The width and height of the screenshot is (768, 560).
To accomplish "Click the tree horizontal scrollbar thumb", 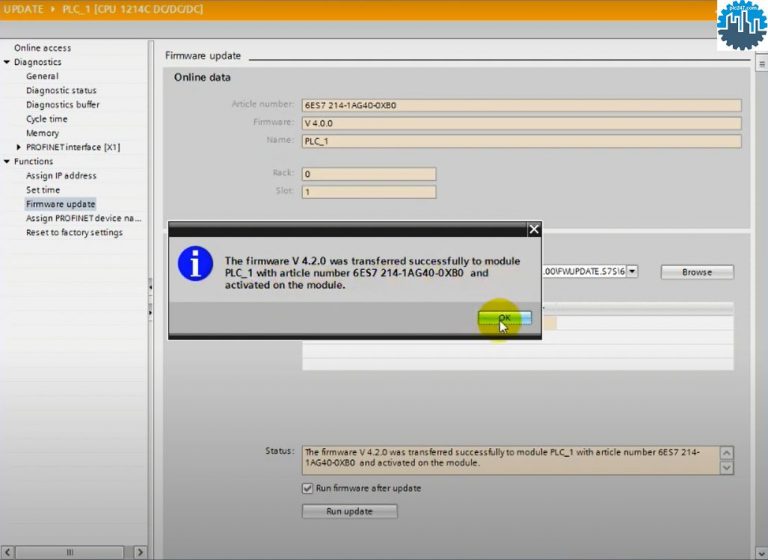I will pos(70,552).
